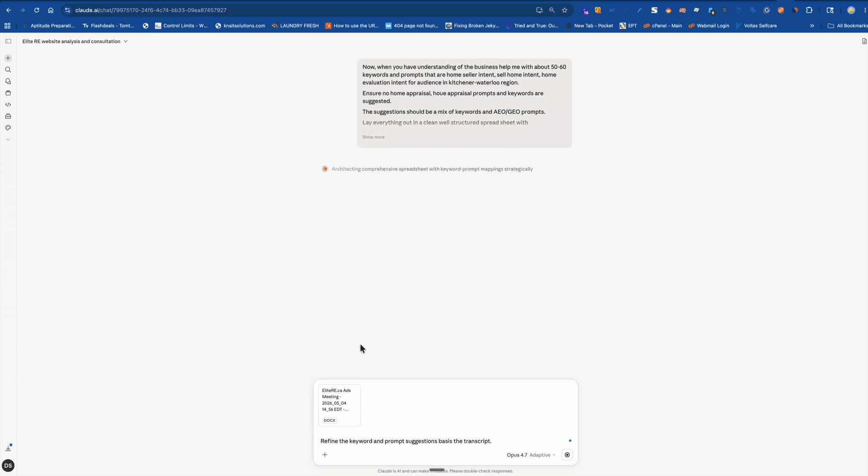
Task: Open the Projects icon in sidebar
Action: 8,93
